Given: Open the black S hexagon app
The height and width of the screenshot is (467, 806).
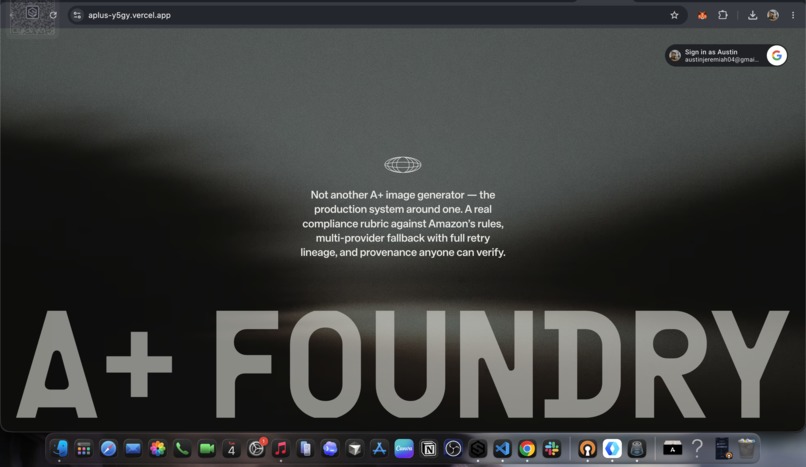Looking at the screenshot, I should point(478,449).
